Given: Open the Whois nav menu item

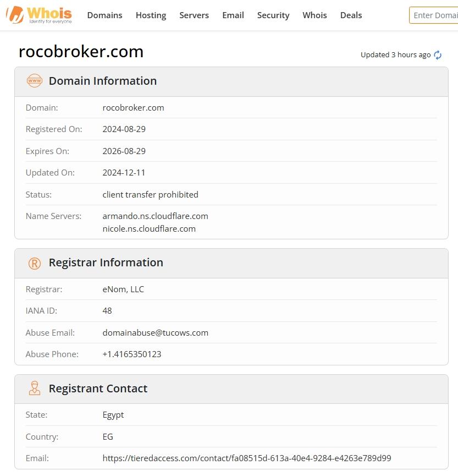Looking at the screenshot, I should tap(315, 15).
